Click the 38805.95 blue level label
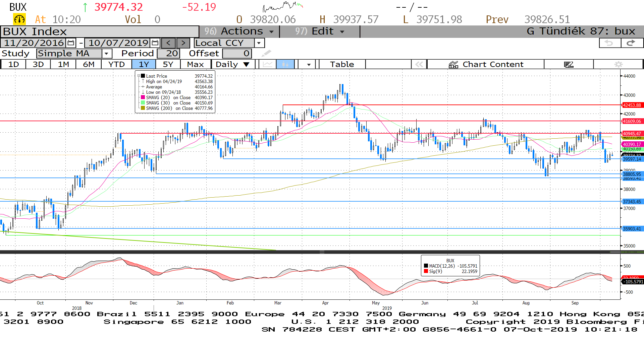The width and height of the screenshot is (644, 348). click(632, 174)
